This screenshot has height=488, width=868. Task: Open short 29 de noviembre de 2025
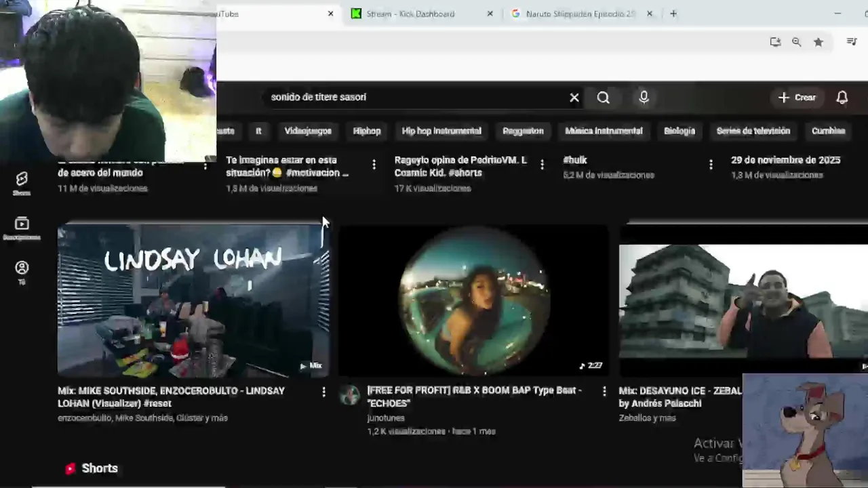[785, 160]
